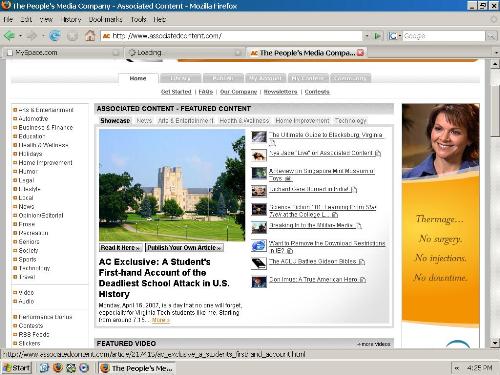Click the bullet icon beside RSS Feeds

(15, 334)
